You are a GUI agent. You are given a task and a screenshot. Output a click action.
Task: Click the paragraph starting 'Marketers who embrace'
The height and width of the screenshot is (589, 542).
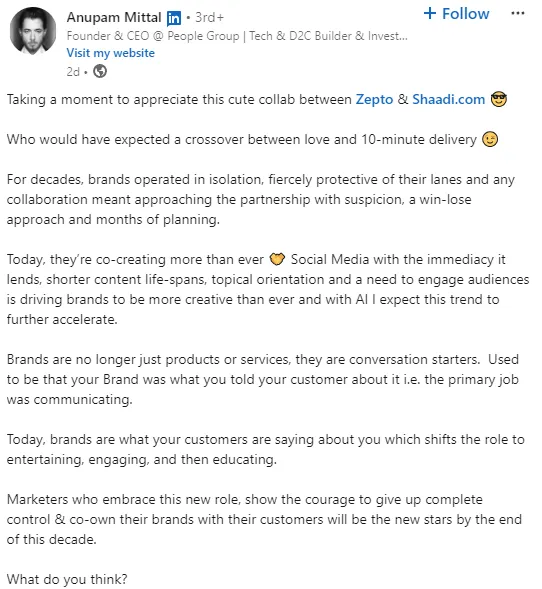(264, 520)
